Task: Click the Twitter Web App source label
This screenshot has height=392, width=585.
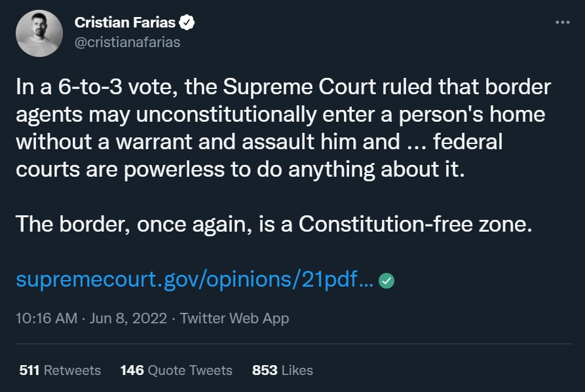Action: click(234, 319)
